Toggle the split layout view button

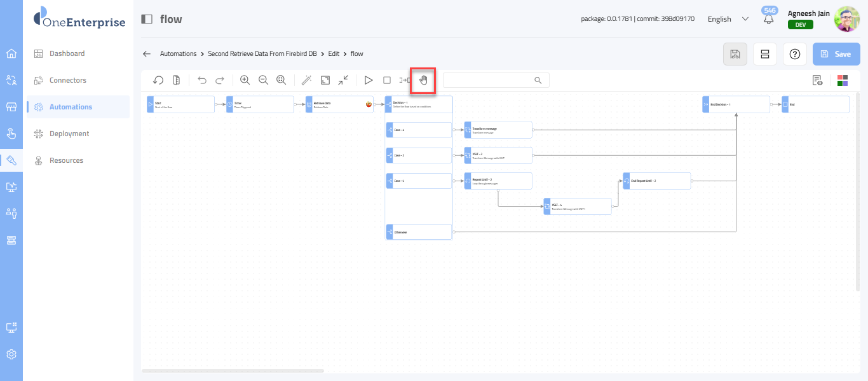point(765,54)
